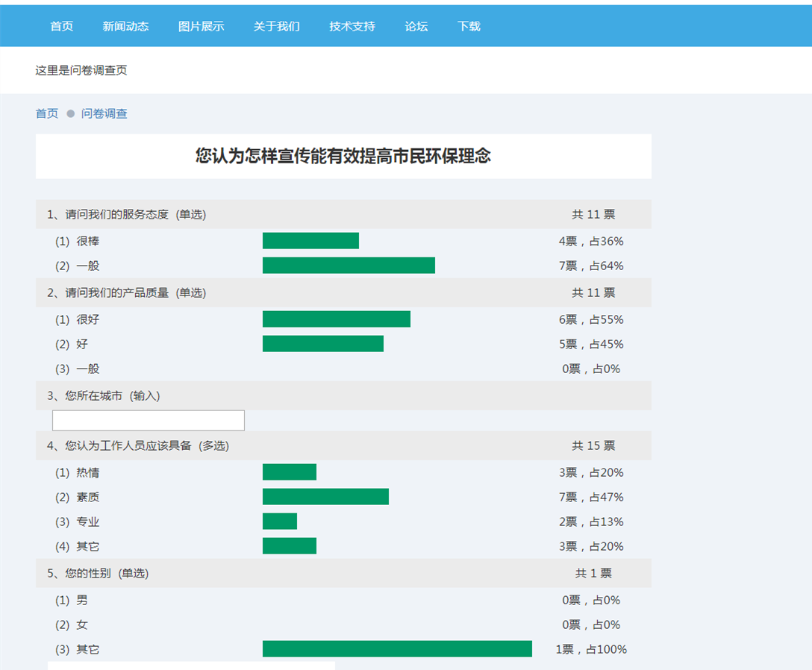Open 技术支持 from the top navigation

(x=352, y=26)
